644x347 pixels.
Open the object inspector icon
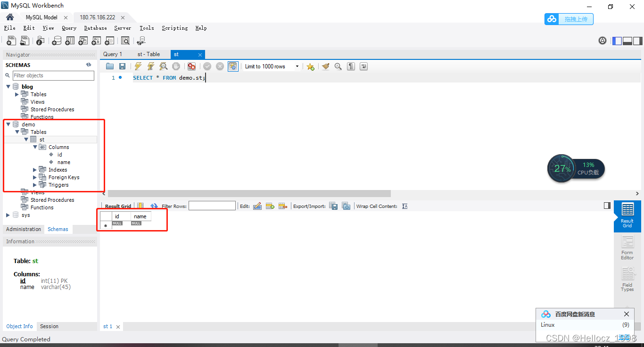pyautogui.click(x=41, y=41)
